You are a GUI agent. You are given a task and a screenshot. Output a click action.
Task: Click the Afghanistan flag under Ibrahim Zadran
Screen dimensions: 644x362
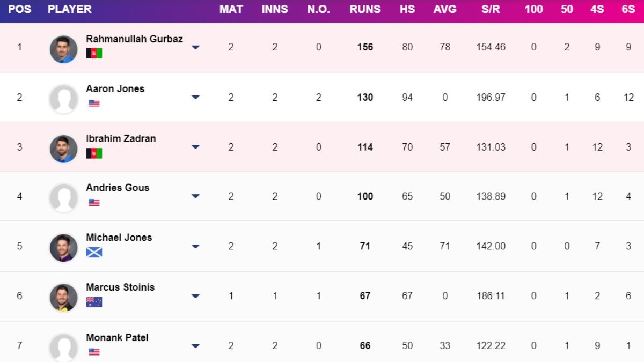(x=94, y=153)
